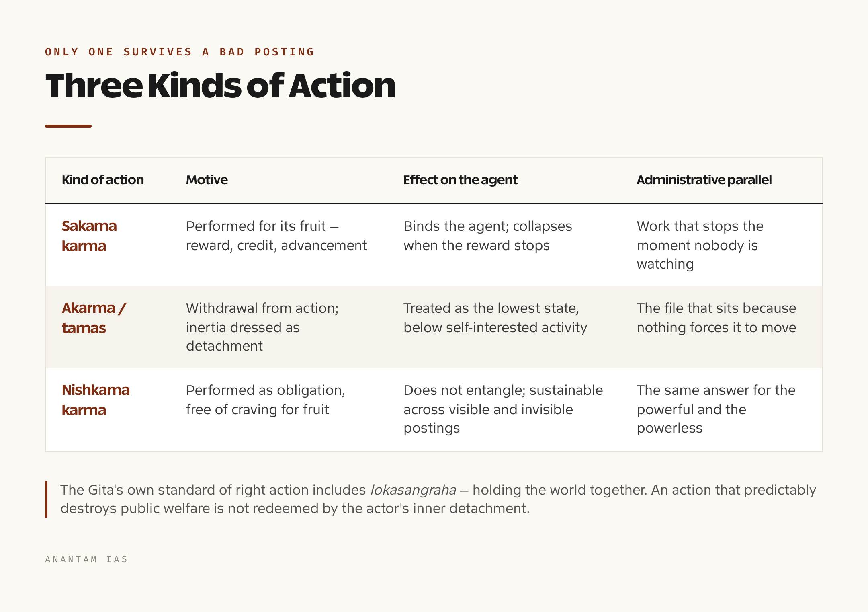Viewport: 868px width, 612px height.
Task: Click the 'Motive' column header
Action: 207,180
